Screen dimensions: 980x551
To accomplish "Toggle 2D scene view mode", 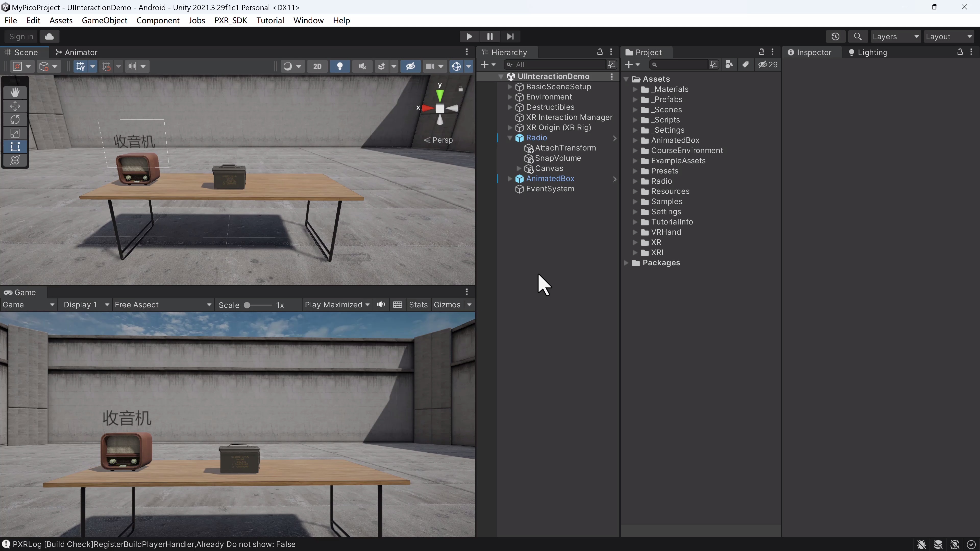I will click(x=317, y=67).
